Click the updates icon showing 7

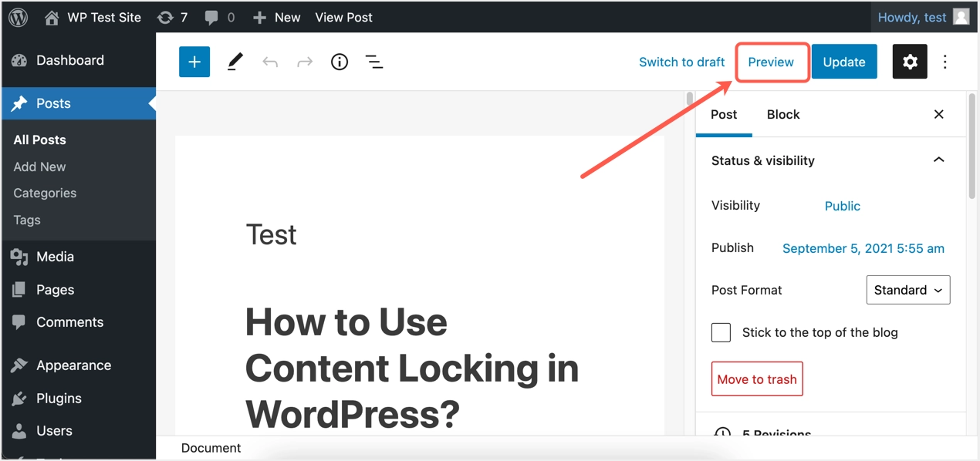[x=172, y=17]
